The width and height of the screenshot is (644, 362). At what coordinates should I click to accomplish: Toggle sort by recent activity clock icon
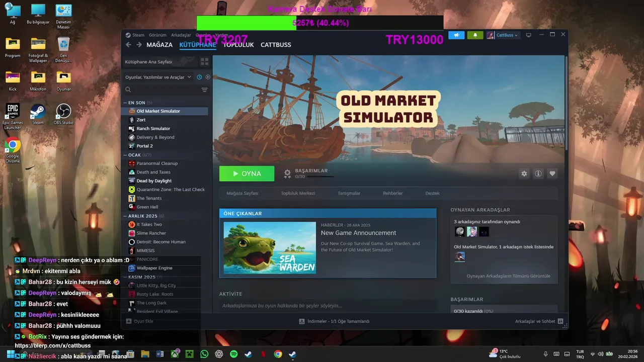point(199,77)
